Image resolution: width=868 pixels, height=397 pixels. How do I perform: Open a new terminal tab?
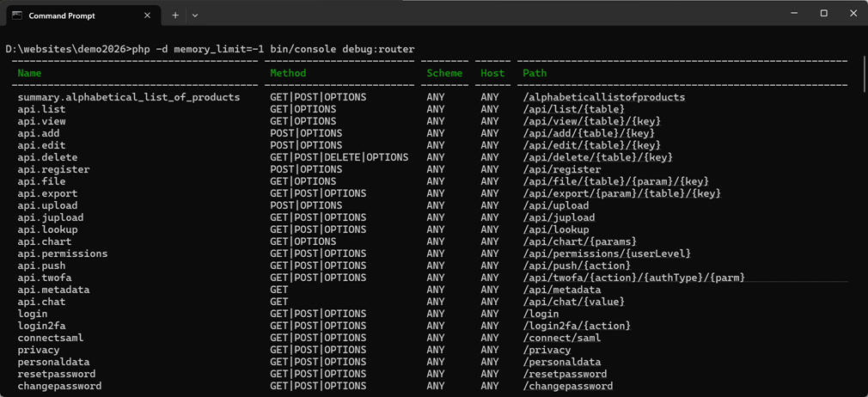[x=175, y=15]
